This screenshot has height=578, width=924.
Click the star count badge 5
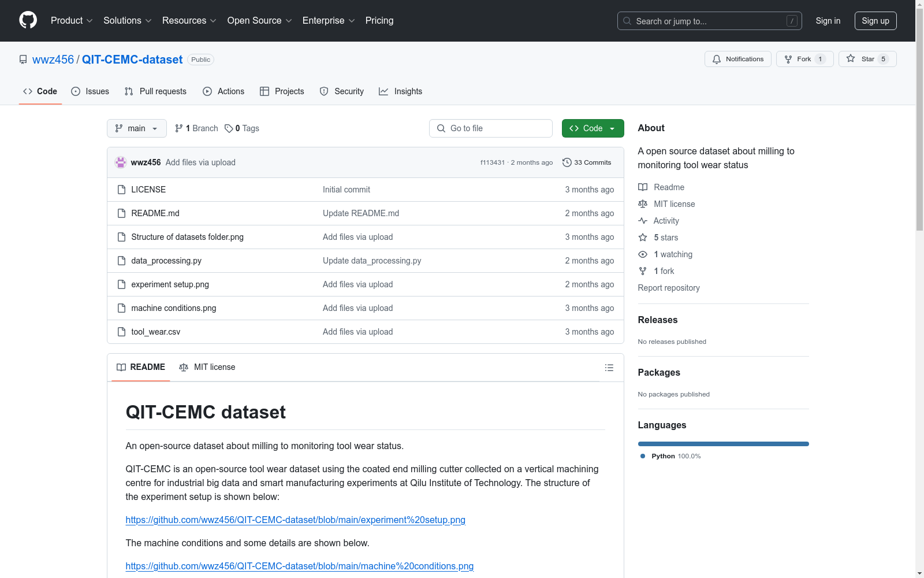pyautogui.click(x=883, y=59)
